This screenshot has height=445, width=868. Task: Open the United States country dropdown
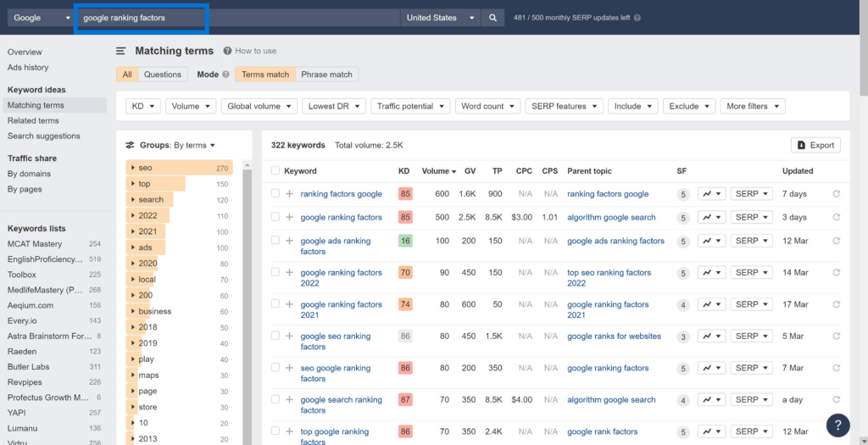(440, 18)
